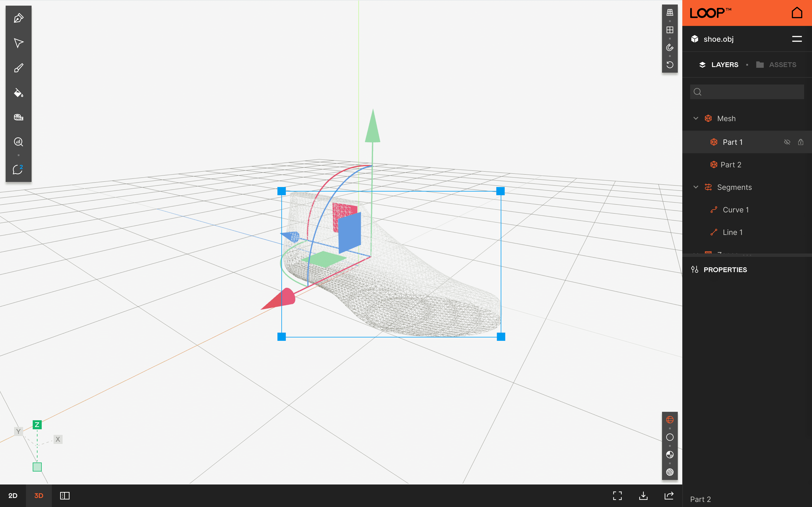Collapse the Mesh layer group
The image size is (812, 507).
pos(696,118)
